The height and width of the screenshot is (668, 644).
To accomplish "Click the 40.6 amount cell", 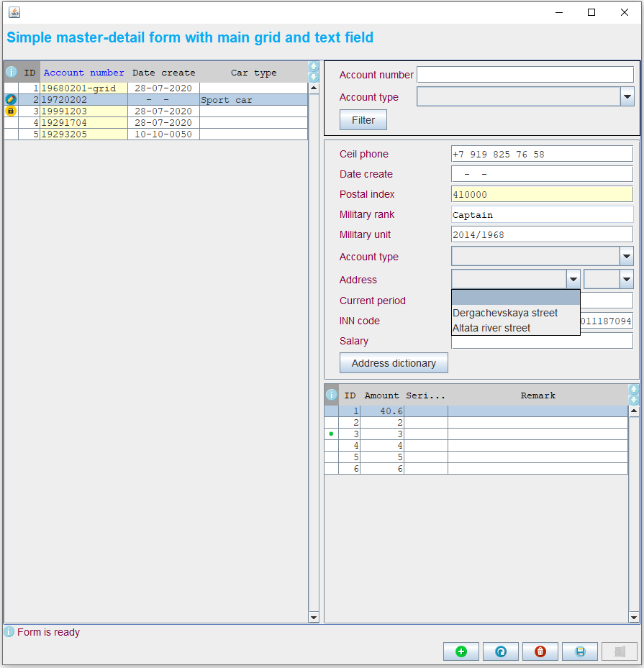I will click(x=382, y=411).
